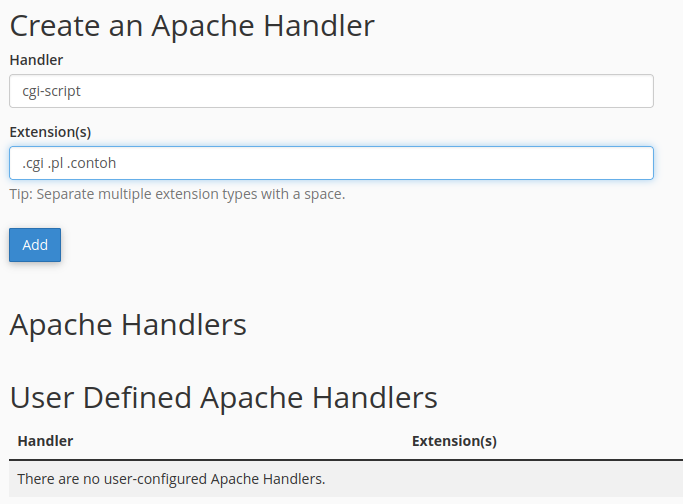Image resolution: width=683 pixels, height=504 pixels.
Task: Click the 'Apache Handlers' heading
Action: 128,325
